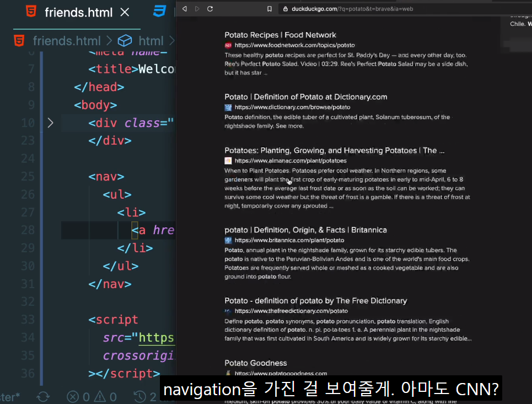Click the <script tag on line 33
532x404 pixels.
pos(113,320)
